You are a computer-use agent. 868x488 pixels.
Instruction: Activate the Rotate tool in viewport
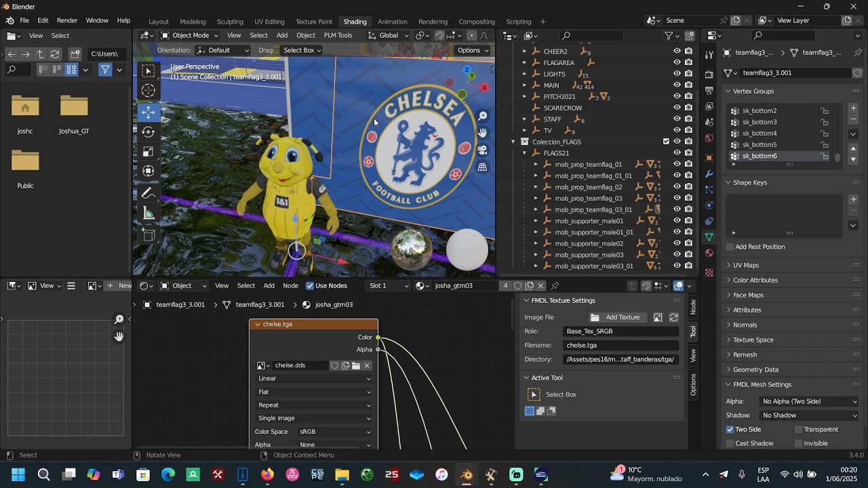pyautogui.click(x=149, y=131)
